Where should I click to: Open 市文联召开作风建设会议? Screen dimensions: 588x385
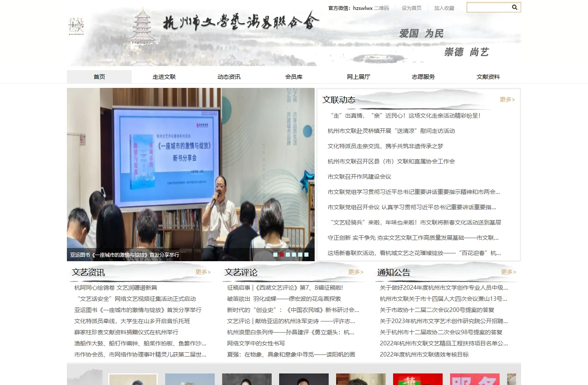click(x=359, y=177)
